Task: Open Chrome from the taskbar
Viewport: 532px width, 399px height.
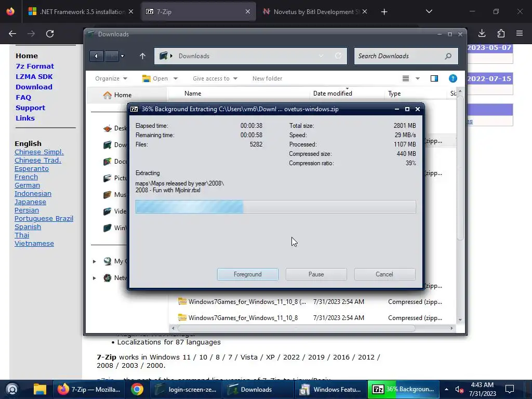Action: (137, 389)
